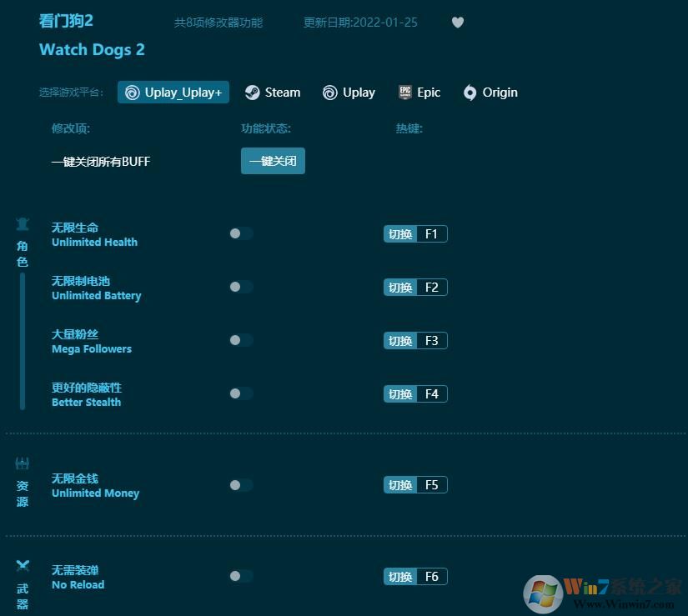Enable the Unlimited Battery toggle
This screenshot has height=616, width=688.
(x=240, y=287)
